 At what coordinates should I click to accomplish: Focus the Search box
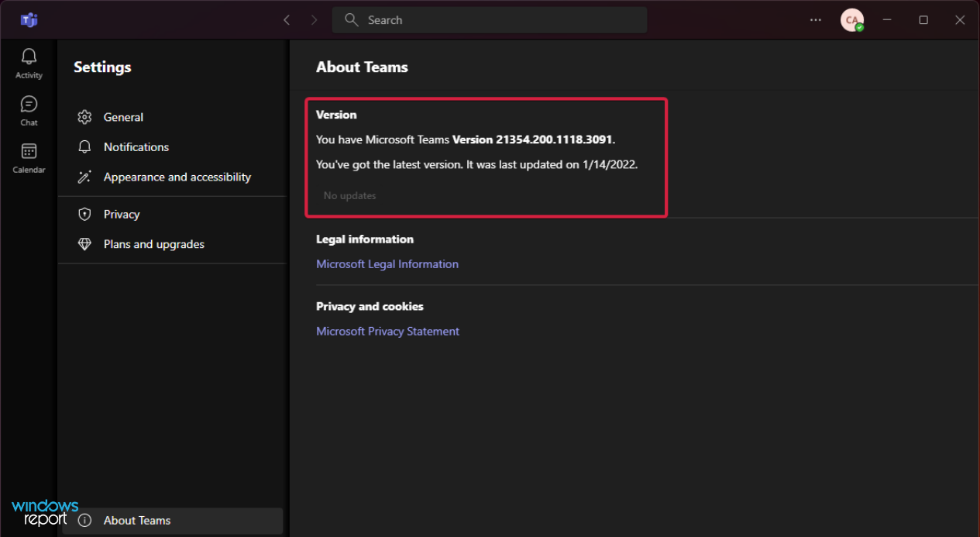(x=490, y=20)
